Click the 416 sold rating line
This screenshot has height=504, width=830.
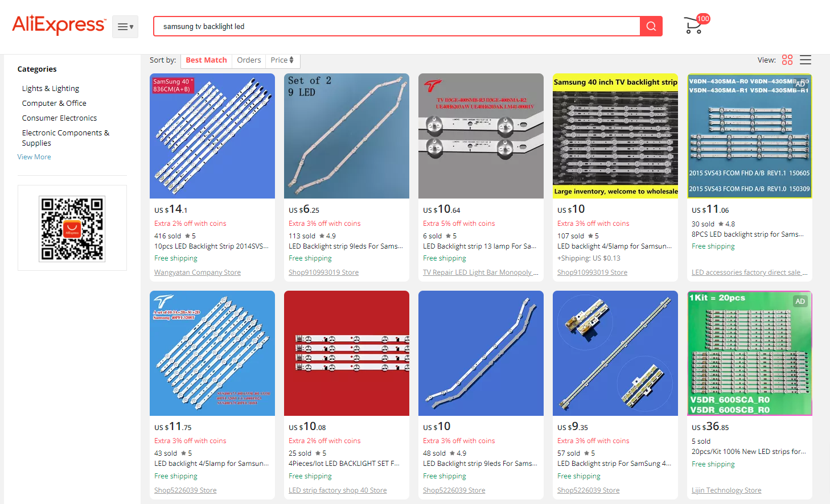point(175,236)
